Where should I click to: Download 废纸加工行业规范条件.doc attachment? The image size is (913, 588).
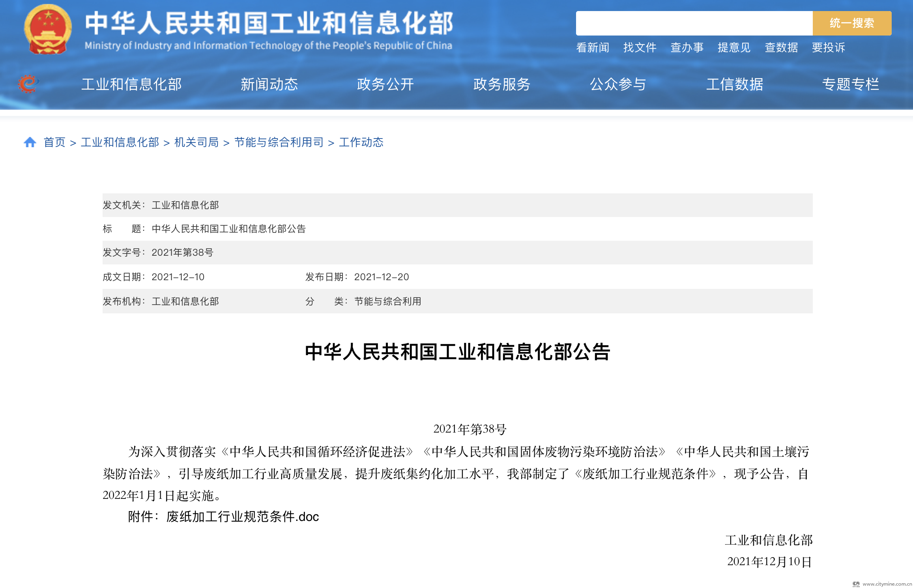[242, 516]
